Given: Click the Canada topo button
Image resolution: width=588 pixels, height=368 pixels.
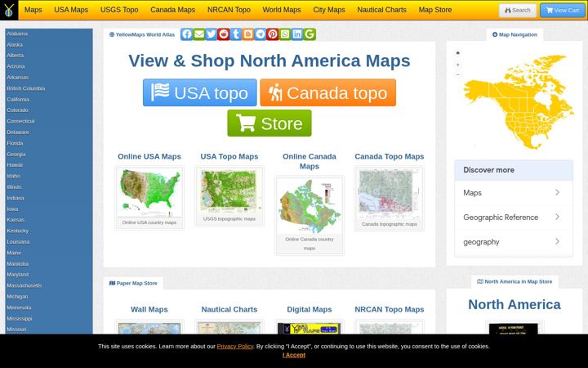Looking at the screenshot, I should click(x=327, y=92).
